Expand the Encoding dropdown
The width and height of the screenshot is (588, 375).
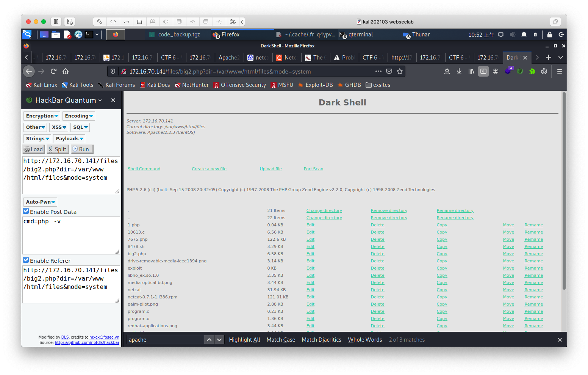(x=79, y=116)
